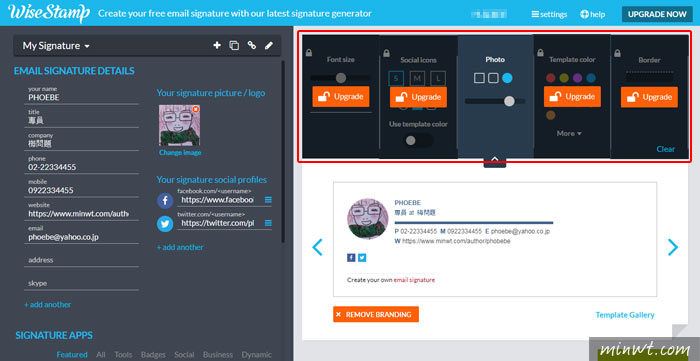The image size is (700, 361).
Task: Switch to Business apps tab
Action: click(218, 355)
